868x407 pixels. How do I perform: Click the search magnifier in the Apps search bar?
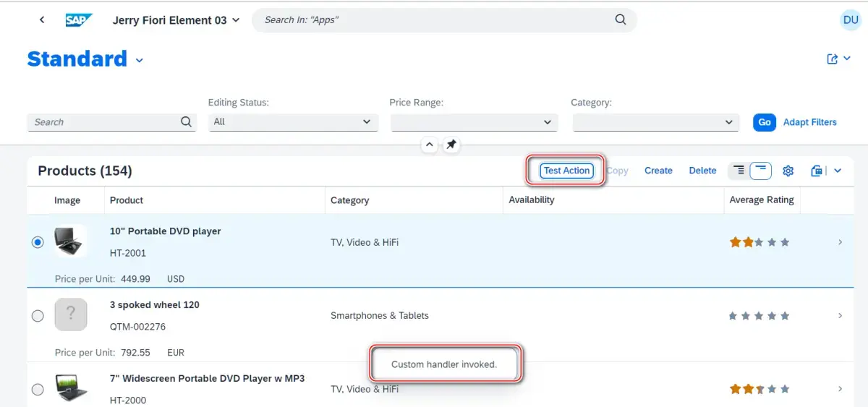pyautogui.click(x=621, y=20)
